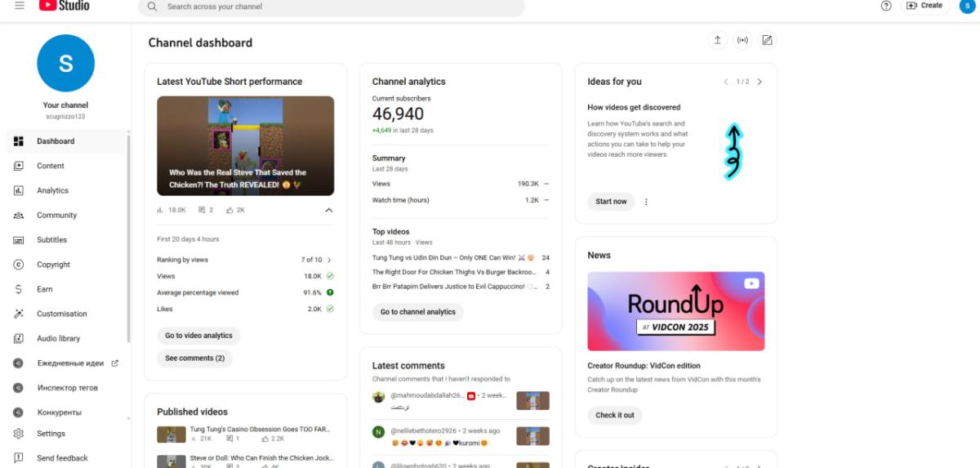Click video thumbnail beside @mahmoudabdallah26 comment
Screen dimensions: 980x468
point(532,400)
